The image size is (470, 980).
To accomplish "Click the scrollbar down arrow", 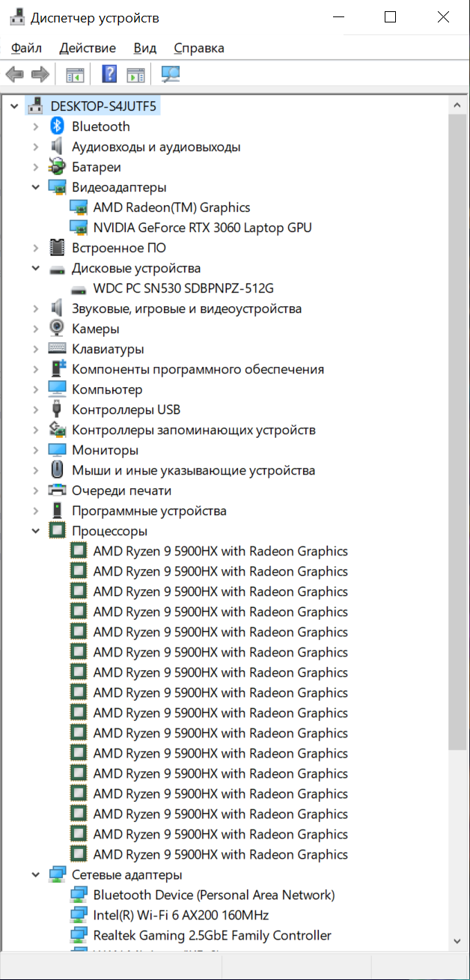I will coord(457,940).
